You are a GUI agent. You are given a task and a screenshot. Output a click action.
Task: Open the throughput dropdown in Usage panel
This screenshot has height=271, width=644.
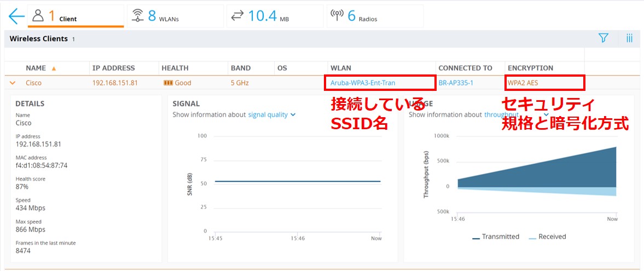tap(517, 115)
